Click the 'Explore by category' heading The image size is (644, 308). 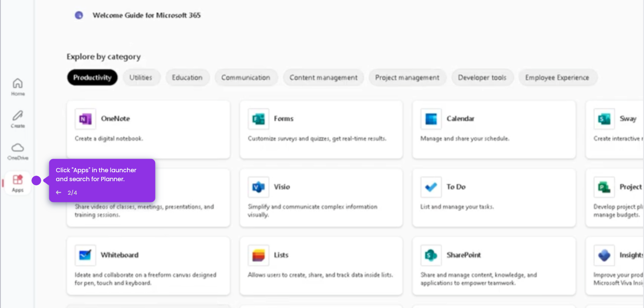(104, 57)
